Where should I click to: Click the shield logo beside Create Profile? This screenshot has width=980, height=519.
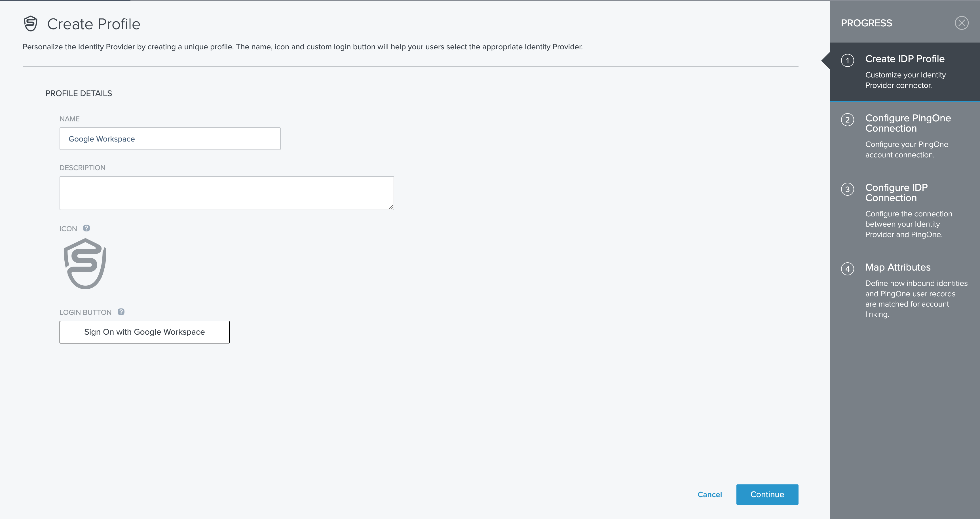pyautogui.click(x=30, y=24)
